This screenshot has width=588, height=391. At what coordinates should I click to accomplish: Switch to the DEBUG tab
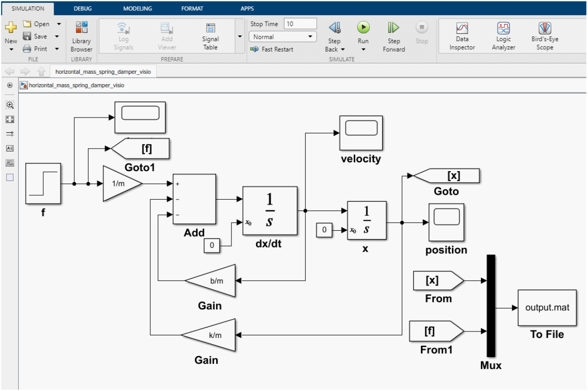click(83, 8)
